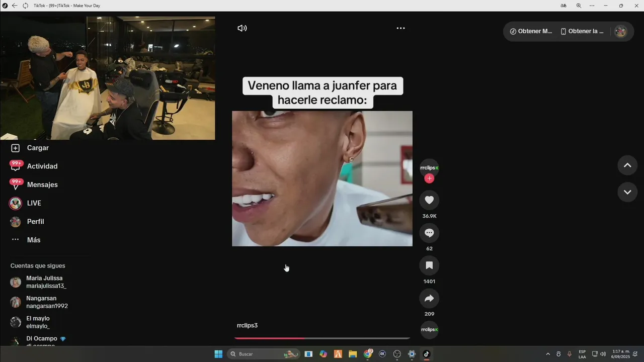Click 1401 saves count

pos(429,282)
